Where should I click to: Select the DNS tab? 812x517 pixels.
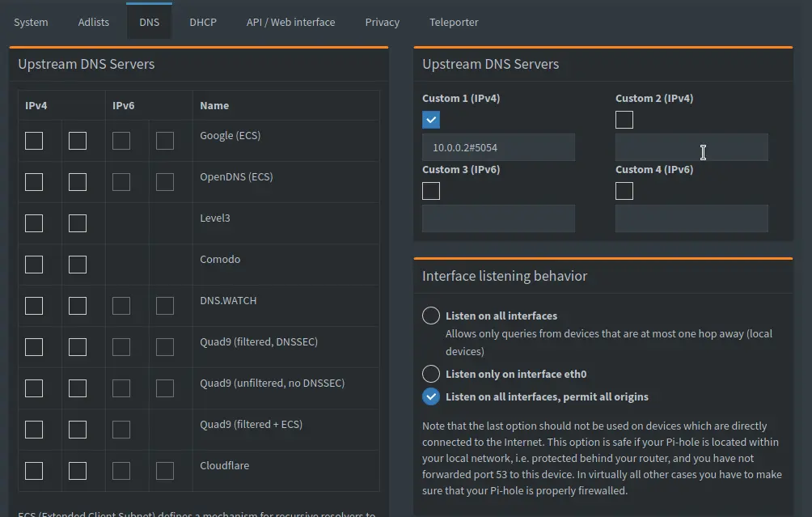pyautogui.click(x=149, y=23)
